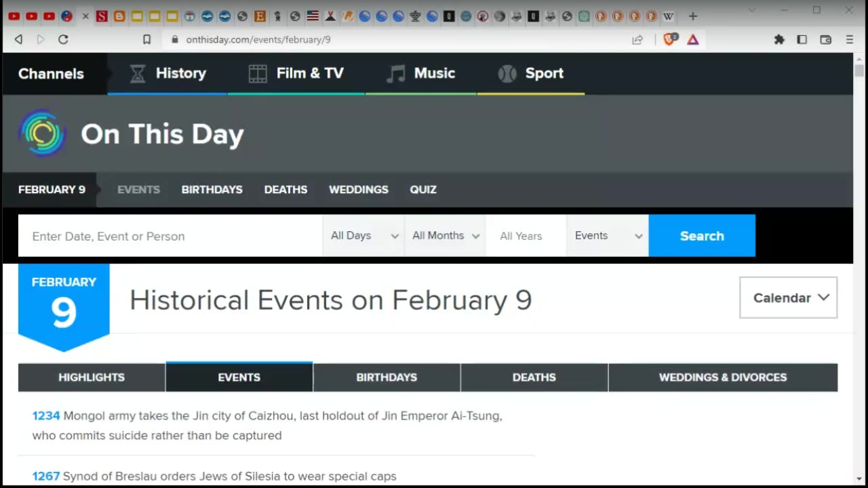868x488 pixels.
Task: Open the 1234 year link
Action: (46, 415)
